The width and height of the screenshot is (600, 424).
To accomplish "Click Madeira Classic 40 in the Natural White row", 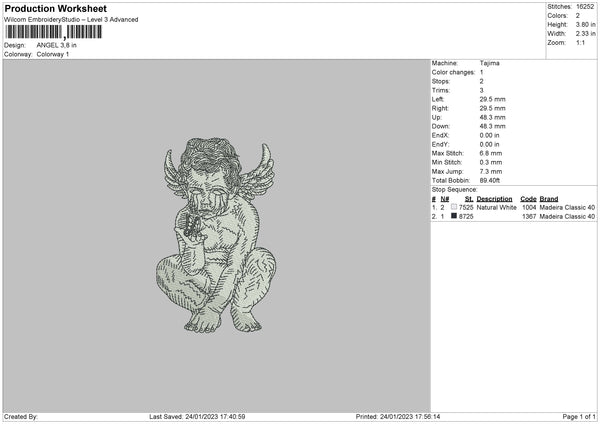I will pos(567,208).
